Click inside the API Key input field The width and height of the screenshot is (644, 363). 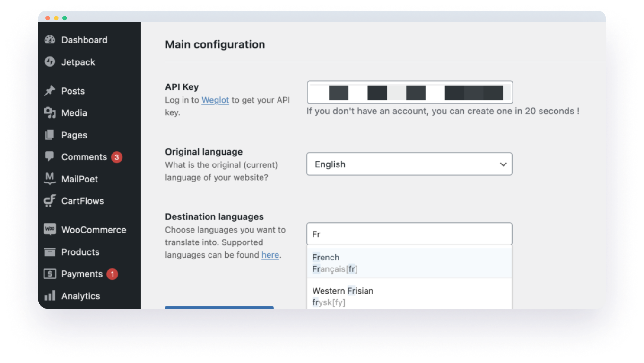[x=409, y=92]
